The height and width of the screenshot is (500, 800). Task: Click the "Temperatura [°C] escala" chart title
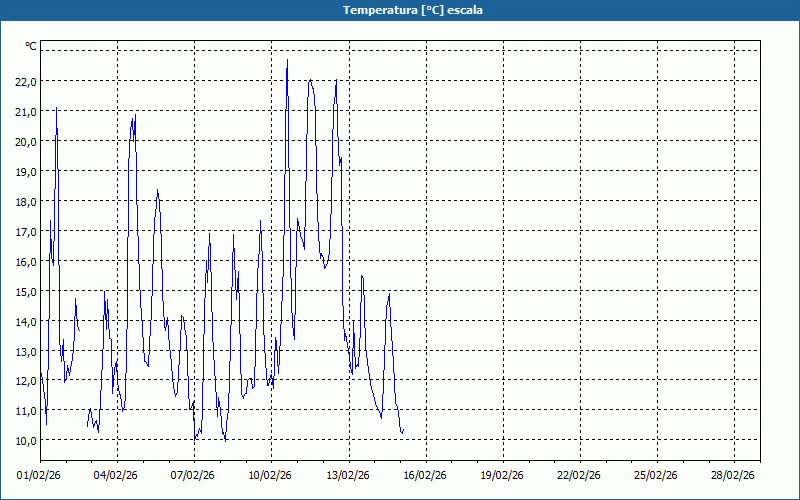tap(400, 10)
